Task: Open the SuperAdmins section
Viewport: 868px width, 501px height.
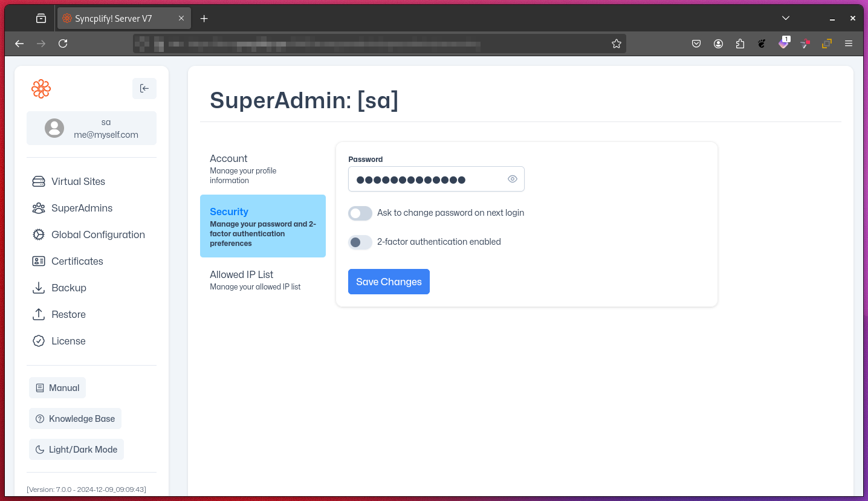Action: 82,208
